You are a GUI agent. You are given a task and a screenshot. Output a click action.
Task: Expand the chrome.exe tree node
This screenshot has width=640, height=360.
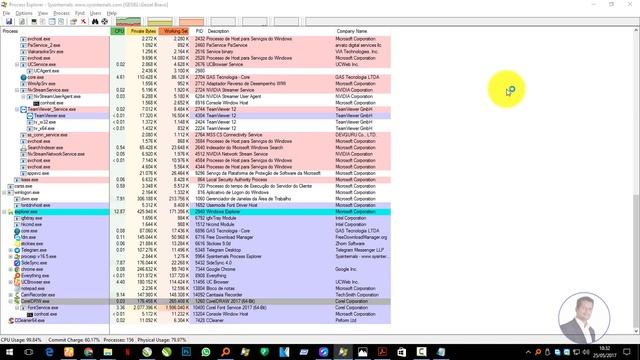pos(11,269)
